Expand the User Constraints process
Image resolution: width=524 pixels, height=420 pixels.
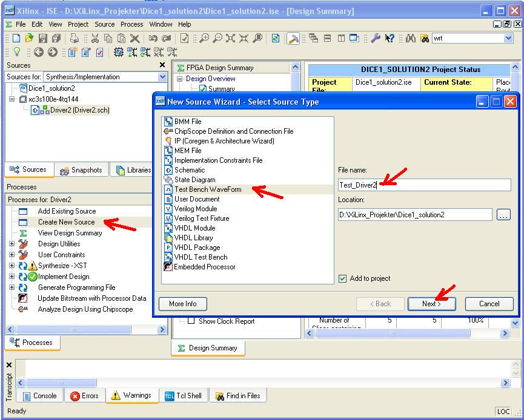pos(12,255)
